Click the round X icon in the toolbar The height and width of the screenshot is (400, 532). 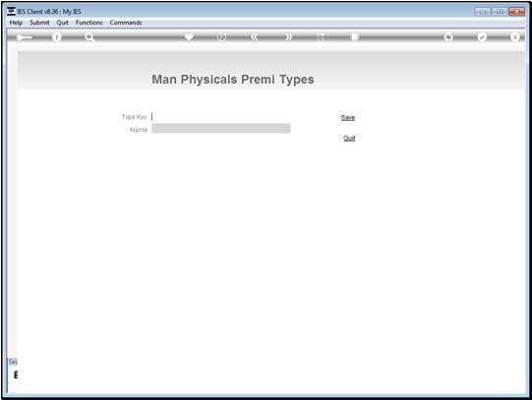[514, 37]
